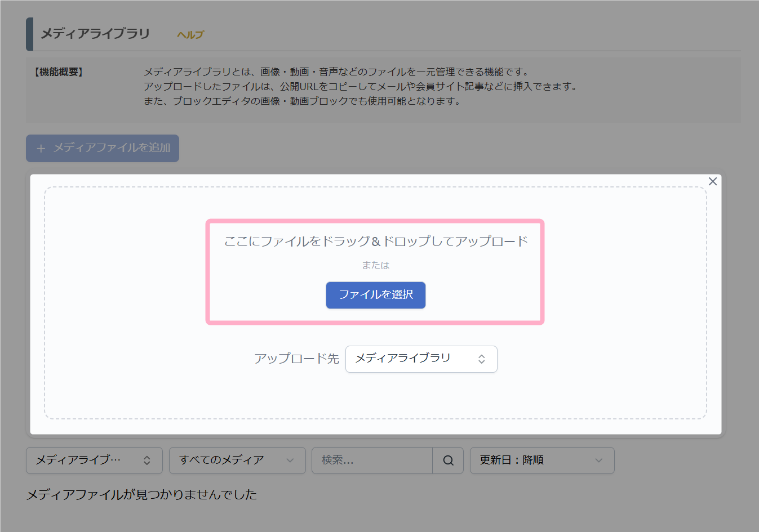
Task: Click the 【機能概要】 label
Action: click(x=59, y=72)
